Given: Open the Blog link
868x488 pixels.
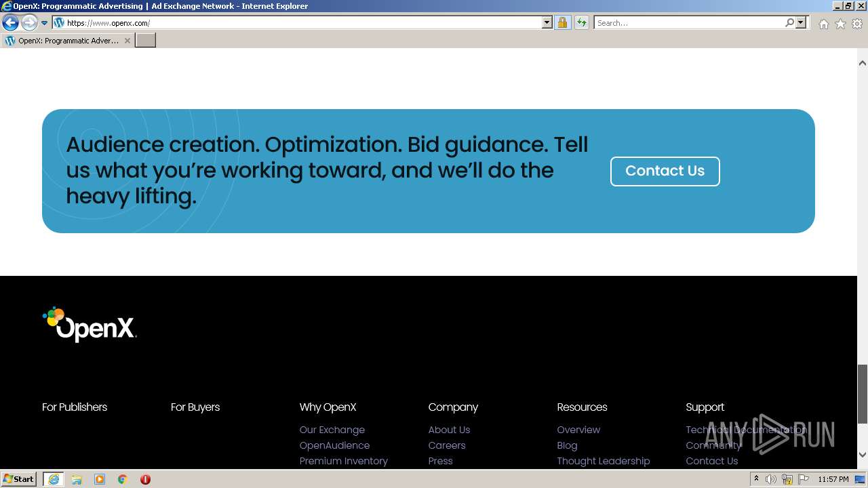Looking at the screenshot, I should 567,445.
